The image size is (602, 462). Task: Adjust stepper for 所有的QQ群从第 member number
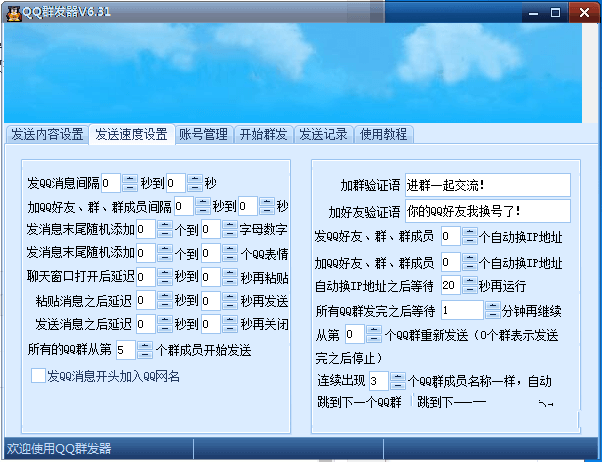point(145,350)
